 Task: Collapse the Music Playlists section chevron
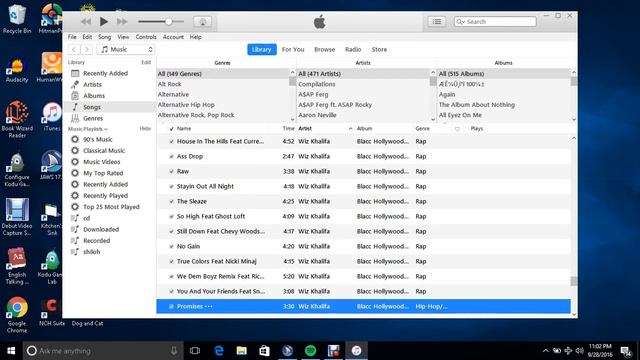(x=106, y=129)
